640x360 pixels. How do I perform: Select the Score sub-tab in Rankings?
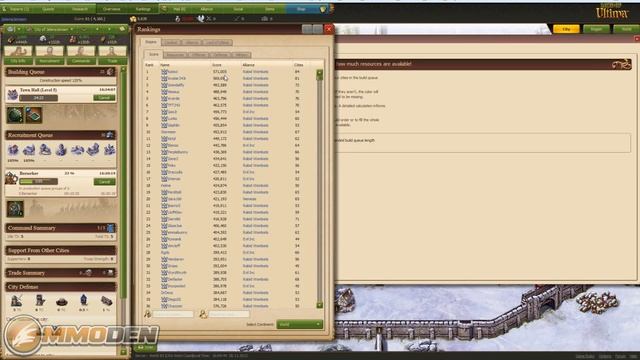pos(153,54)
